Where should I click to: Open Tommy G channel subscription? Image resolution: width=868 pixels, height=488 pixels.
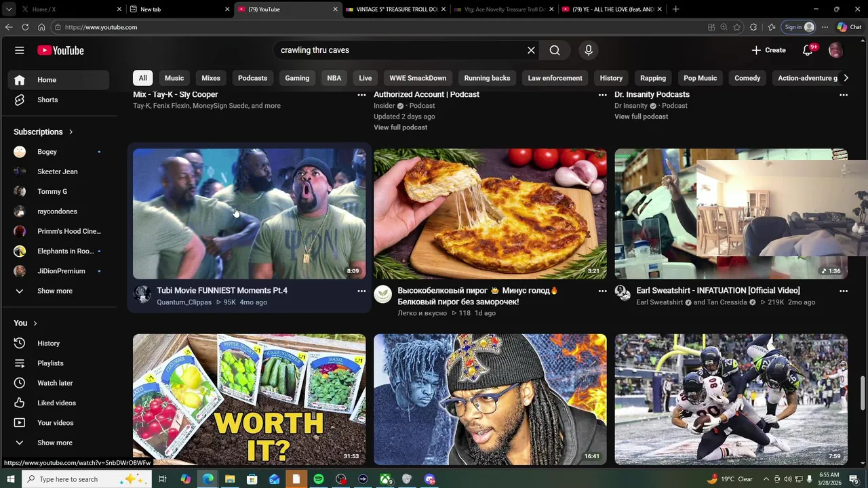point(59,191)
